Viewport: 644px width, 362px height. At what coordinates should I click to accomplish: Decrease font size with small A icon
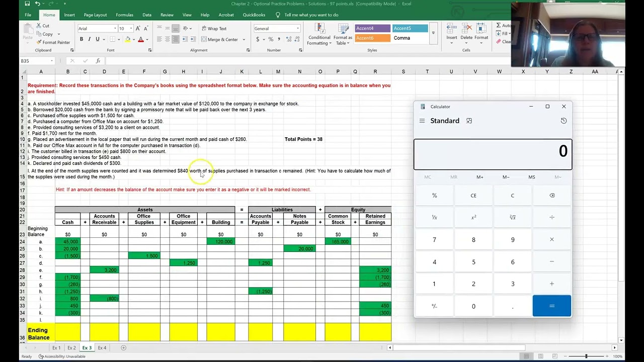[145, 28]
